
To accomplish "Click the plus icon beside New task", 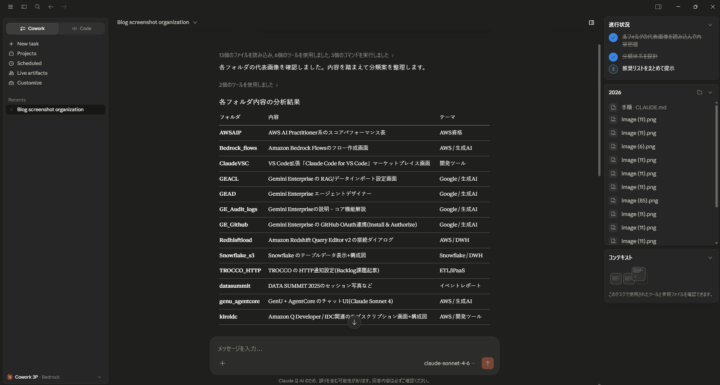I will pyautogui.click(x=11, y=44).
